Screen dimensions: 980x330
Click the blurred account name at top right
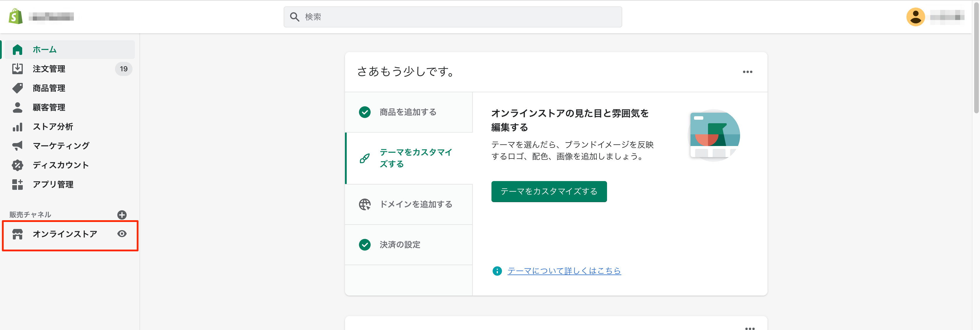click(x=947, y=17)
